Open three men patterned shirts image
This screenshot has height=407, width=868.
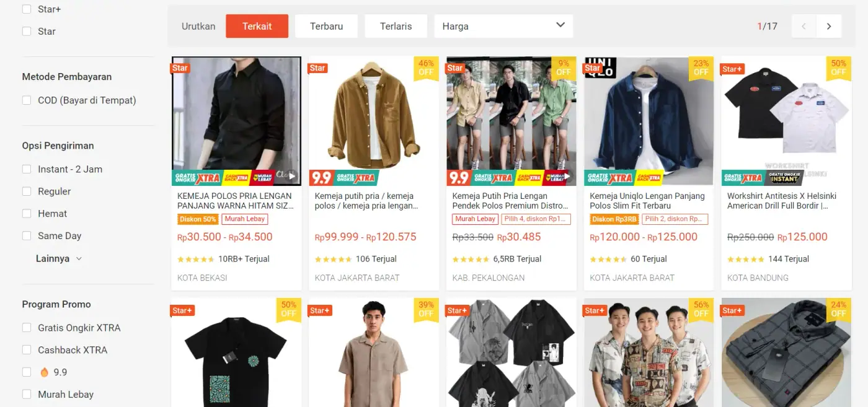649,352
